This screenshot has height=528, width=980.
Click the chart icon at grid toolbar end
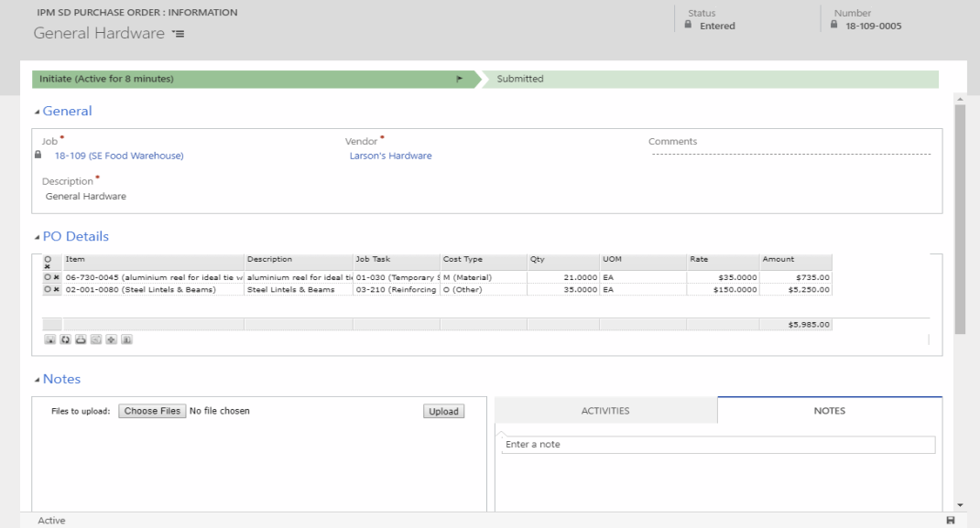[x=126, y=339]
